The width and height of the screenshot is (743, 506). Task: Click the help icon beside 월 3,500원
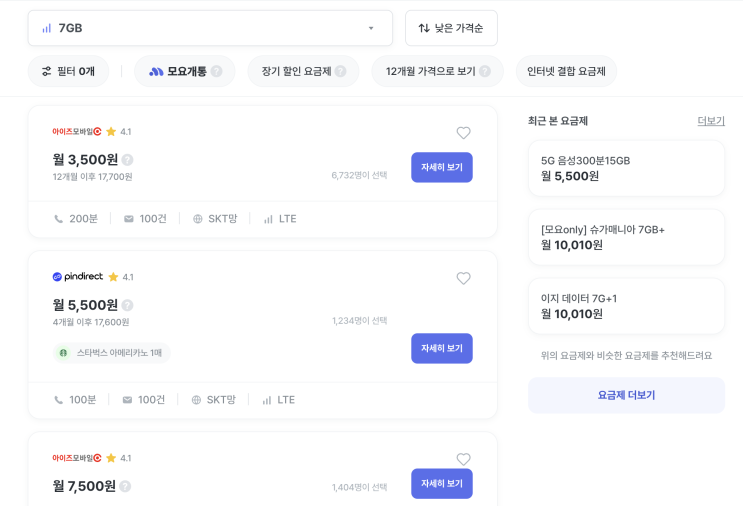point(127,160)
